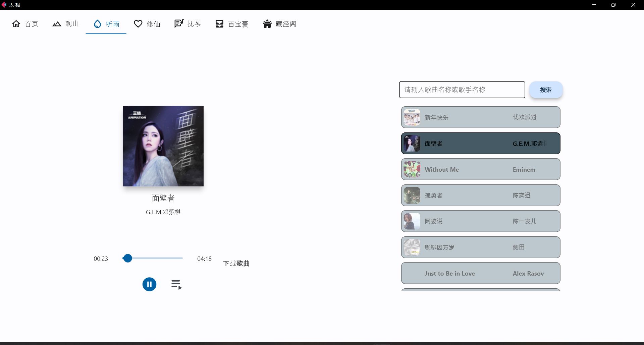Click artist name Eminem in the list
This screenshot has width=644, height=345.
click(524, 170)
